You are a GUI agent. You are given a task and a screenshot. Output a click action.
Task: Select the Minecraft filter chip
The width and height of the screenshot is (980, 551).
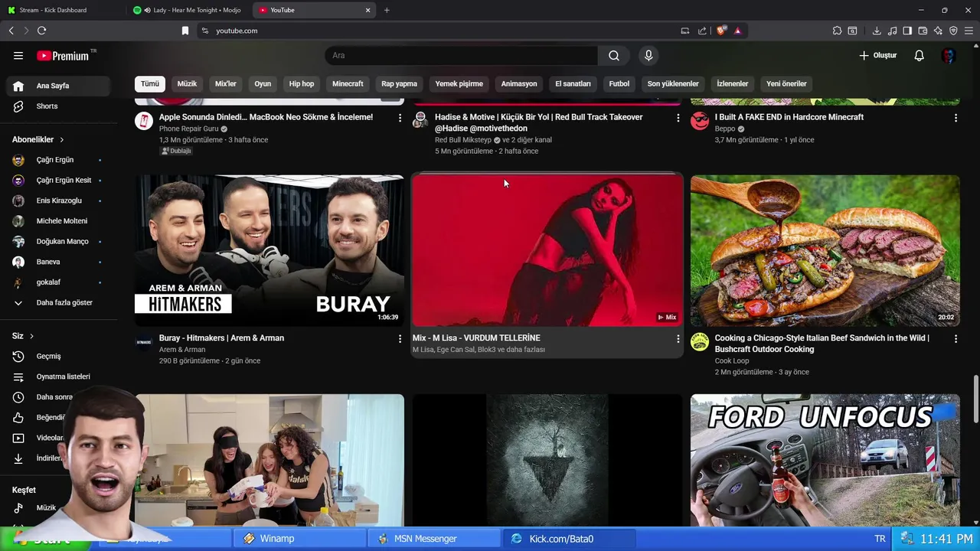[348, 84]
